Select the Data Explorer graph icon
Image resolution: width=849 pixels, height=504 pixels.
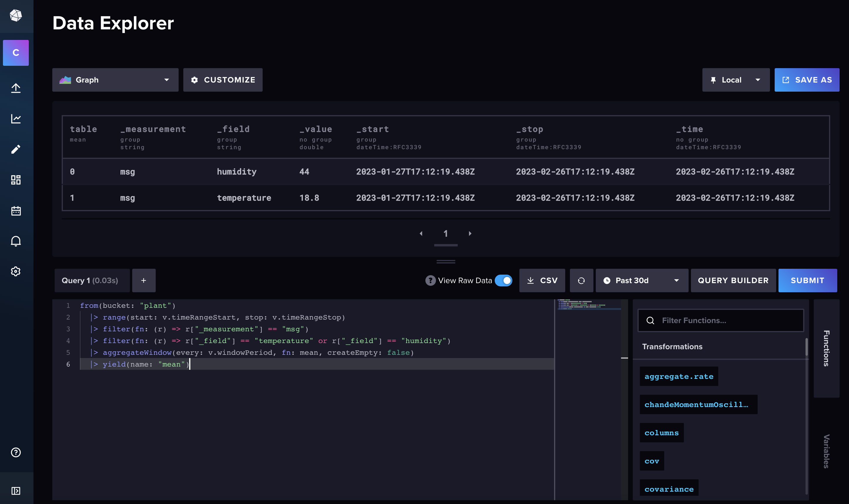pos(16,119)
